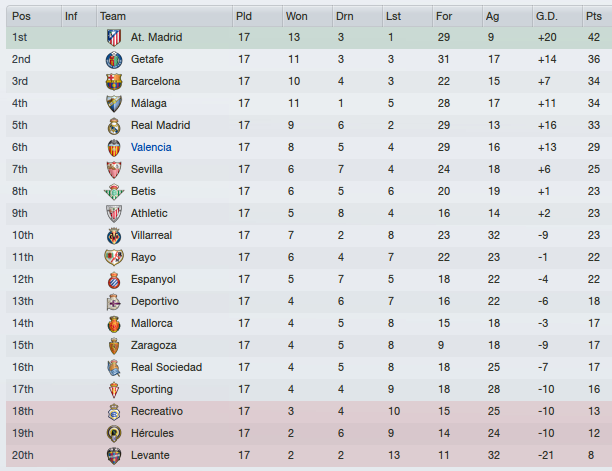The image size is (612, 471).
Task: Open the Valencia team link
Action: point(151,148)
